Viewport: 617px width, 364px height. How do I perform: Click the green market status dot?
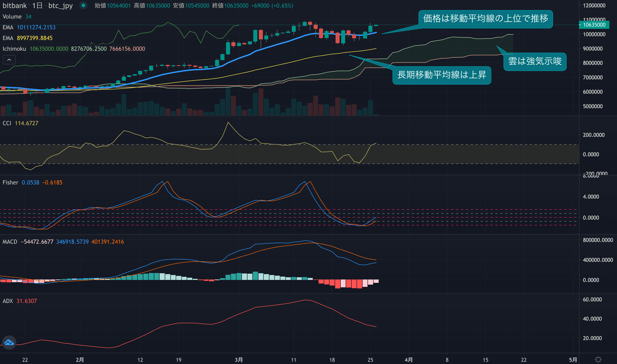point(83,5)
